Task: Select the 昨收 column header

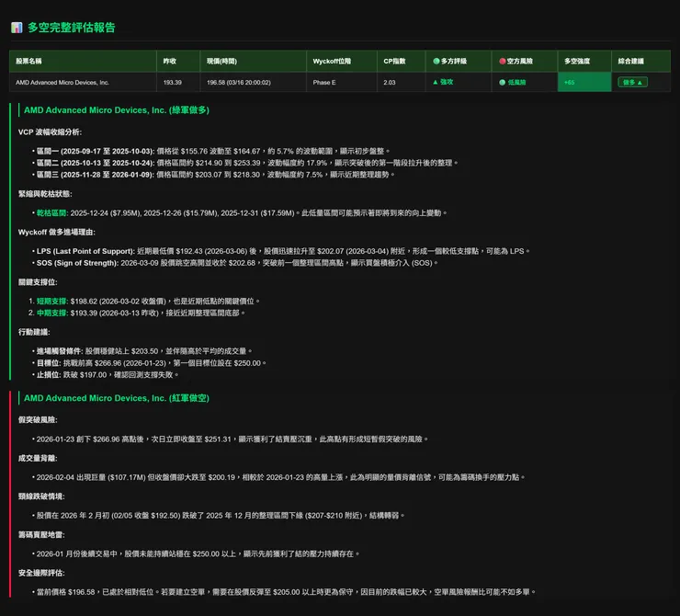Action: tap(178, 62)
